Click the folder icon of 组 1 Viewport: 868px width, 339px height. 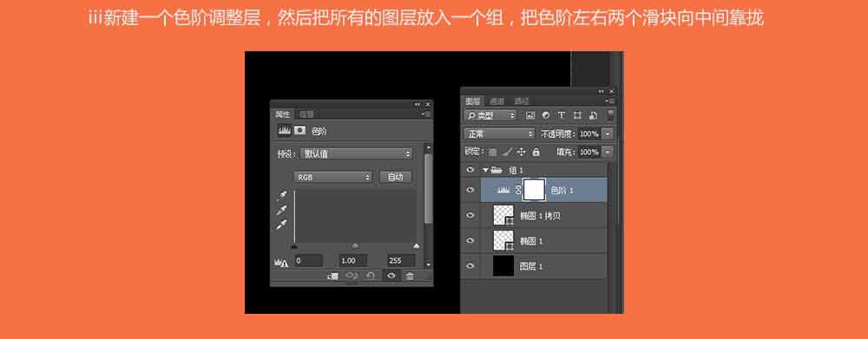click(x=496, y=170)
